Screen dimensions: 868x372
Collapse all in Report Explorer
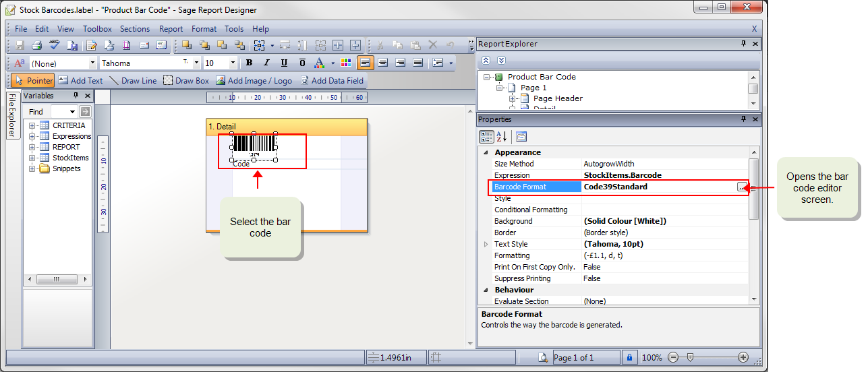pos(485,61)
